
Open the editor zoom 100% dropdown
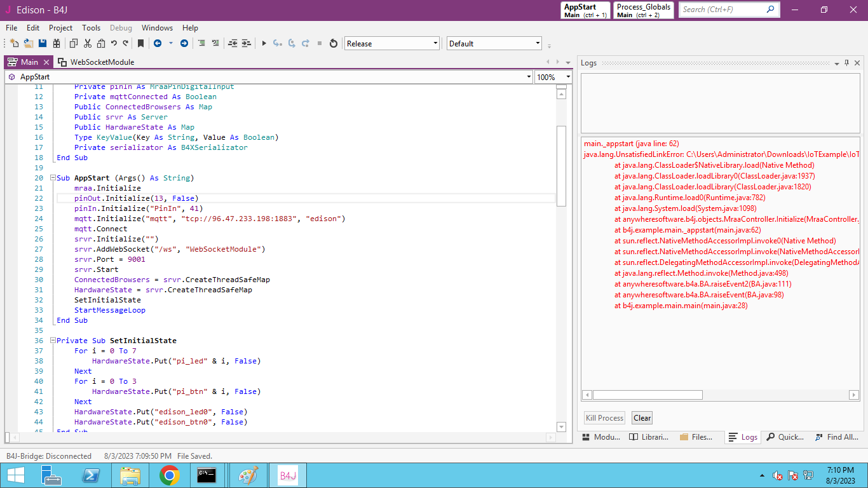567,77
